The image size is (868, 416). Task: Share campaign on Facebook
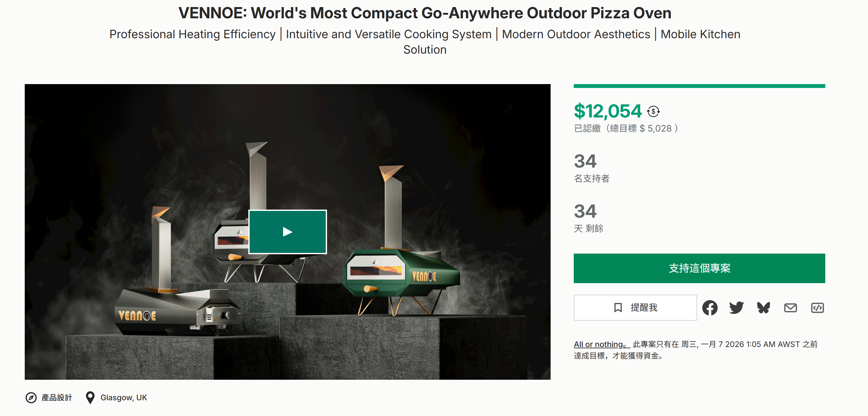point(710,308)
